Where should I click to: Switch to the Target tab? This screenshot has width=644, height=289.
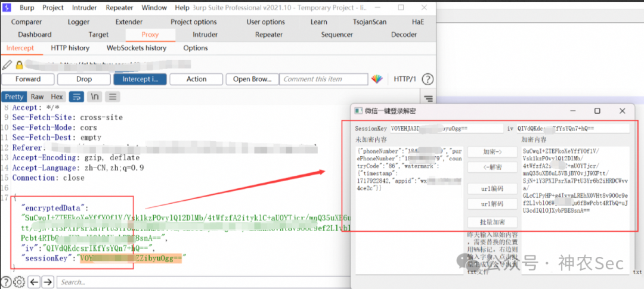98,35
